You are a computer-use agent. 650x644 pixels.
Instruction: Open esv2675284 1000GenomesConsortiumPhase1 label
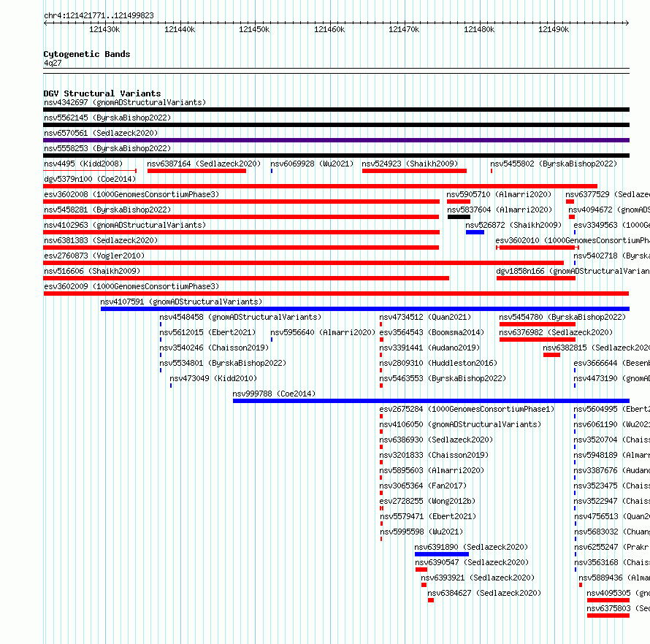click(467, 409)
